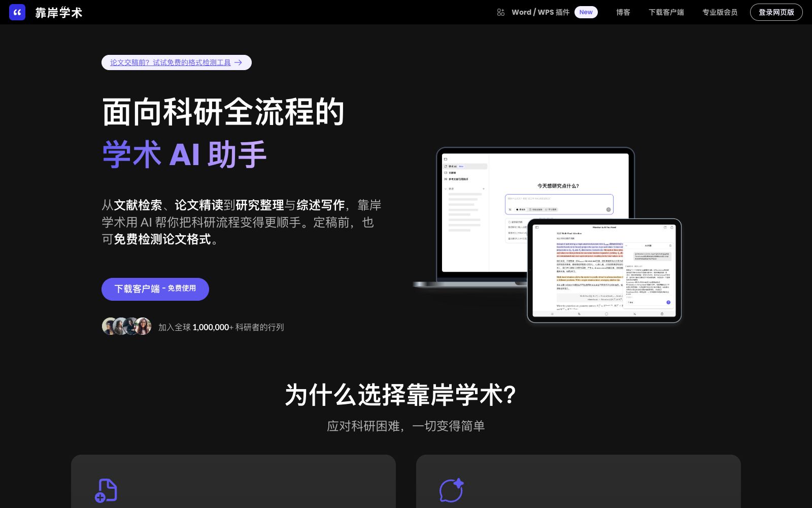
Task: Open the 专业版会员 navigation item
Action: (x=720, y=12)
